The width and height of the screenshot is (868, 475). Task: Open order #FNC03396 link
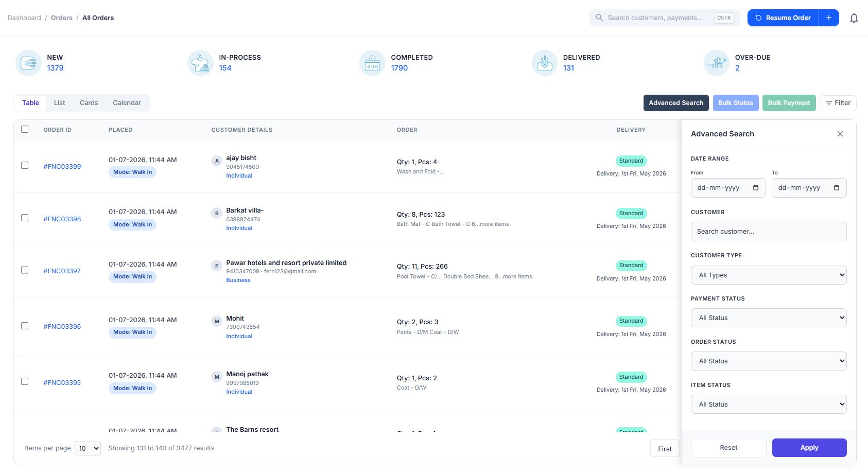62,327
